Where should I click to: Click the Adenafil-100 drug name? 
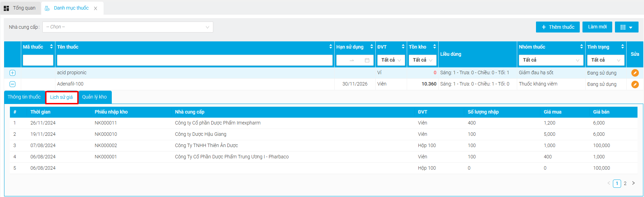[x=70, y=84]
